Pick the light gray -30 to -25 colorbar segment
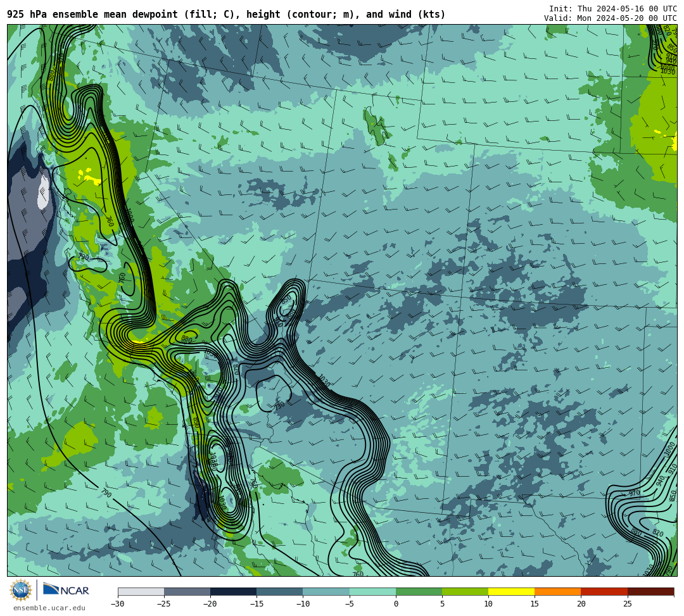This screenshot has width=684, height=616. click(141, 591)
